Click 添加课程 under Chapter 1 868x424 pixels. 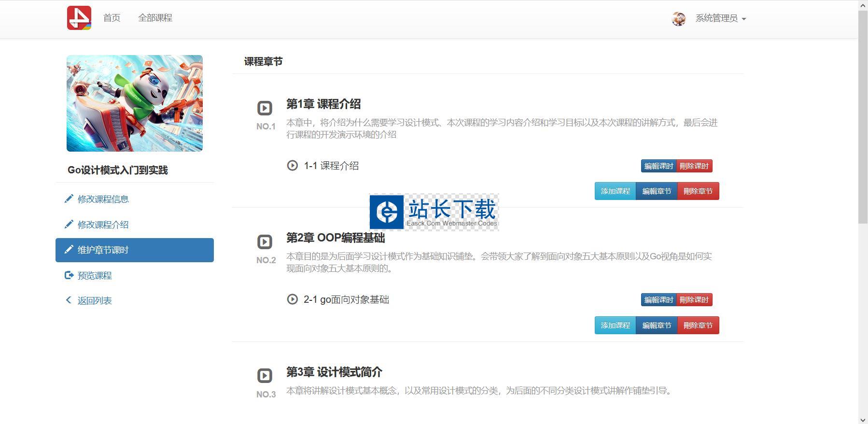(615, 191)
